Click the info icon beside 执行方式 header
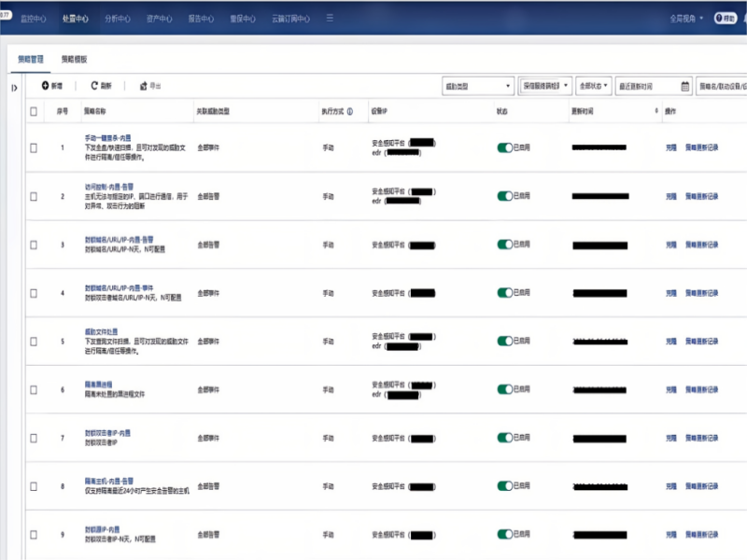The image size is (747, 560). point(350,111)
